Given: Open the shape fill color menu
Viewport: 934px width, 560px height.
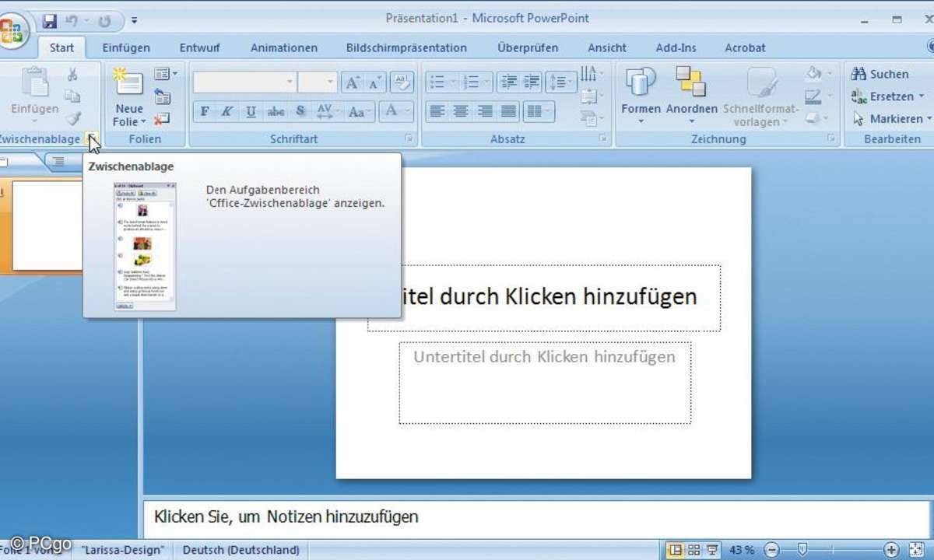Looking at the screenshot, I should tap(819, 74).
